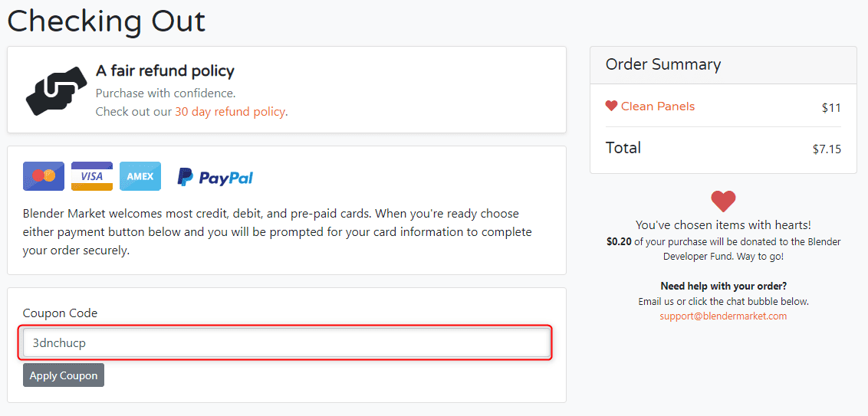This screenshot has width=868, height=416.
Task: Click the Mastercard payment icon
Action: (x=44, y=176)
